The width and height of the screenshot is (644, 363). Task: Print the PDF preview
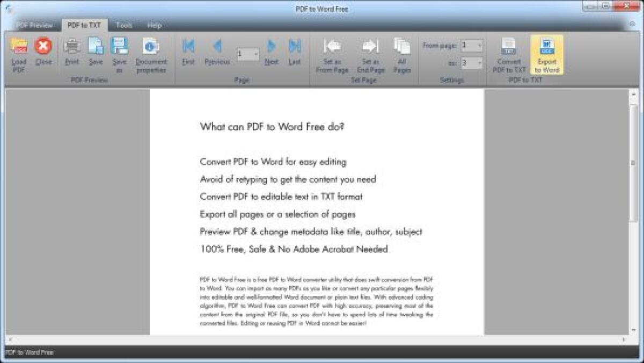(x=72, y=54)
